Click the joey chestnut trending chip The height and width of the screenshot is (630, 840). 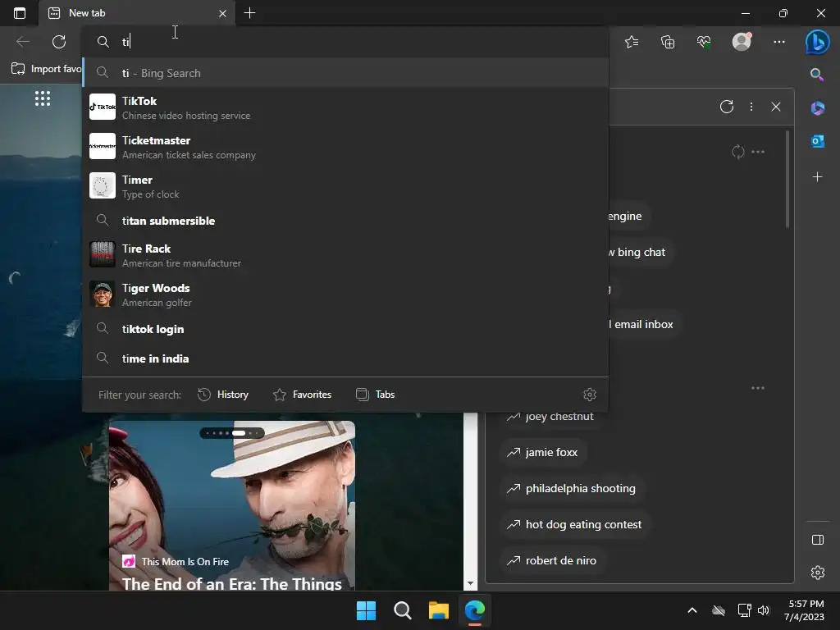point(550,416)
